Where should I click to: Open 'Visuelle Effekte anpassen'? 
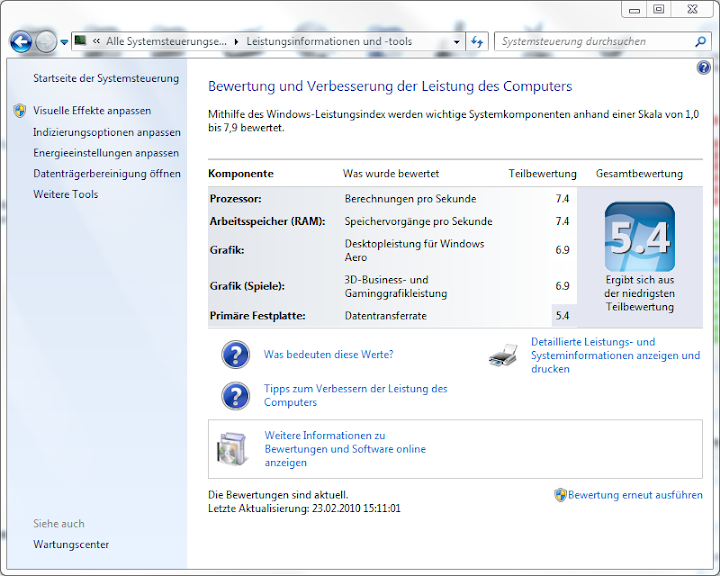coord(92,111)
